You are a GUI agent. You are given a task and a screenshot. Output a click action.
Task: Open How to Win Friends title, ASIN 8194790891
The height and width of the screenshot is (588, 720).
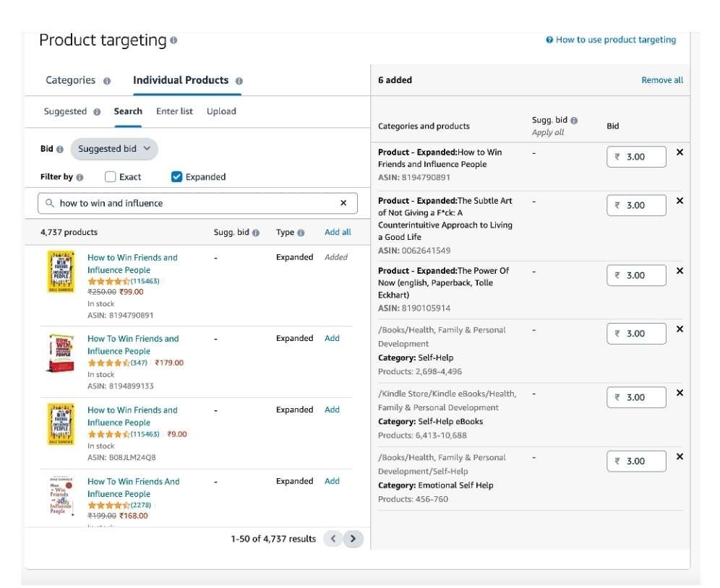(x=132, y=264)
